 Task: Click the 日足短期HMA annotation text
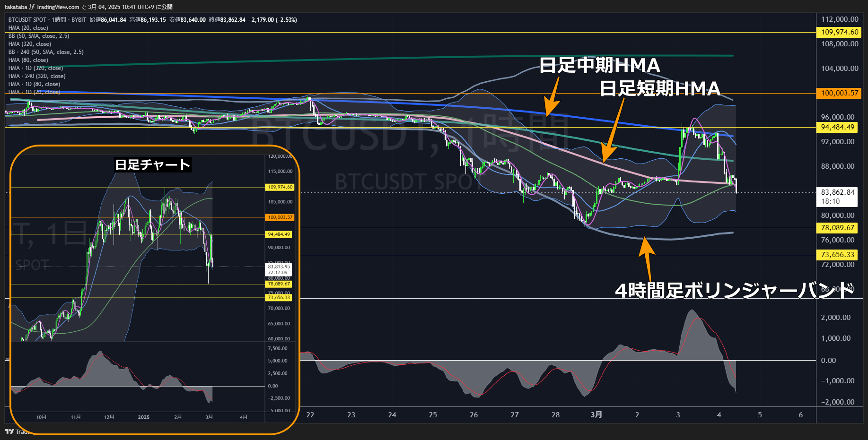click(x=660, y=89)
